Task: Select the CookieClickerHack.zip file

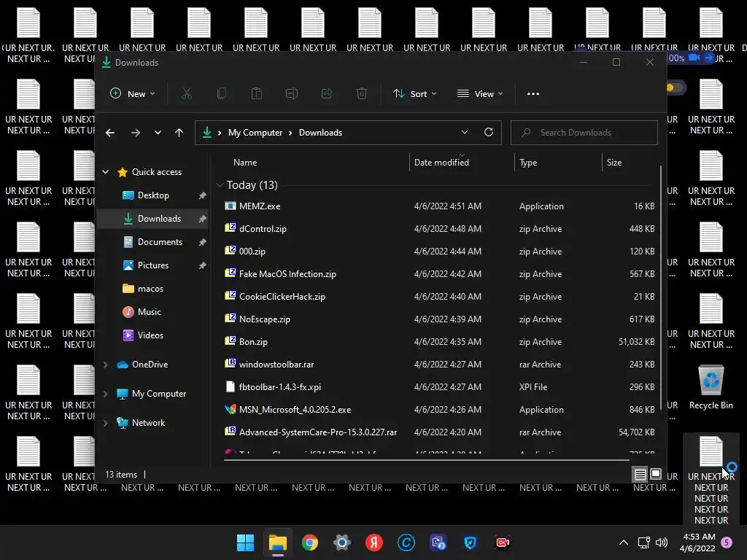Action: click(438, 297)
